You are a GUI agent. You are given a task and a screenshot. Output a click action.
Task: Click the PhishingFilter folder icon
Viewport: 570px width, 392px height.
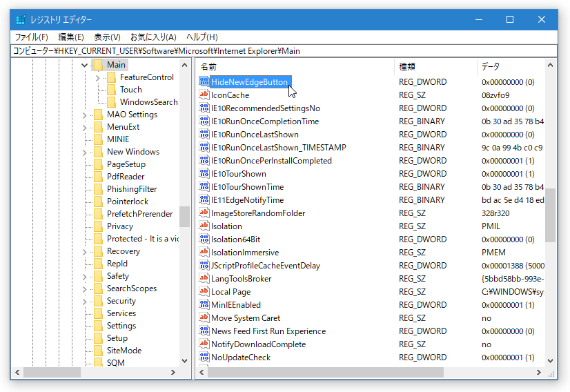pyautogui.click(x=98, y=189)
